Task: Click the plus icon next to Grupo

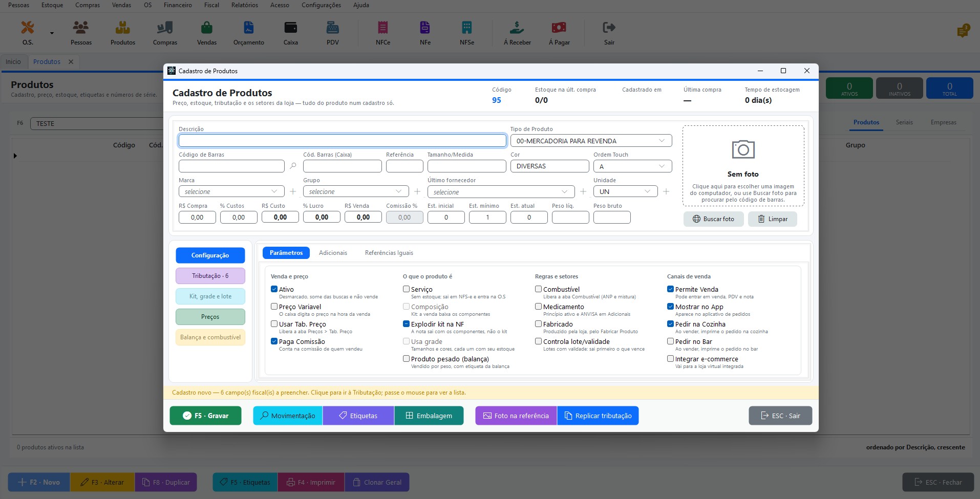Action: [x=417, y=191]
